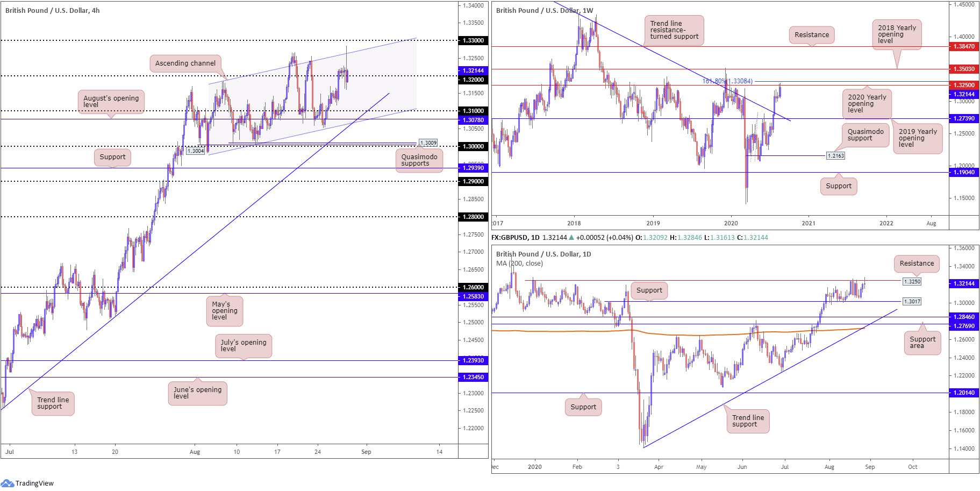Click the 1.32000 price axis label
Viewport: 980px width, 491px height.
473,80
